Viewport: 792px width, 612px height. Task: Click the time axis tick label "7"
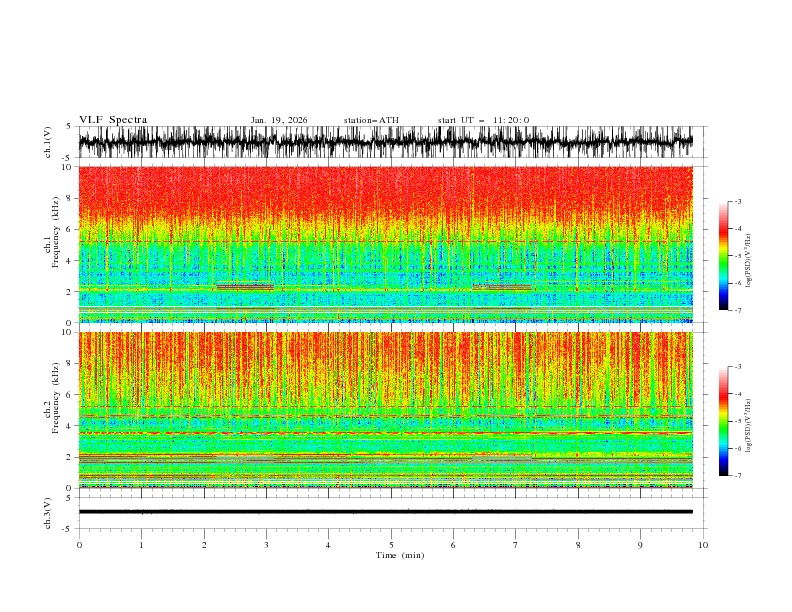[516, 545]
